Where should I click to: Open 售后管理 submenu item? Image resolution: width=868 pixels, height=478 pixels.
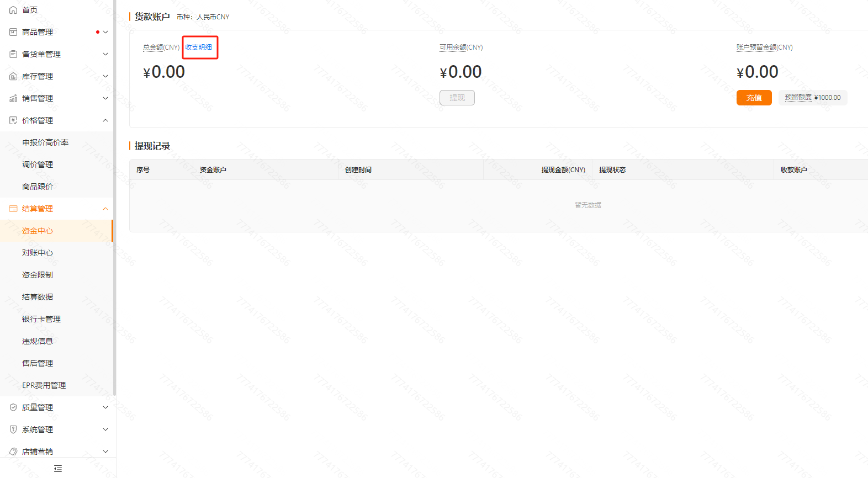(56, 363)
